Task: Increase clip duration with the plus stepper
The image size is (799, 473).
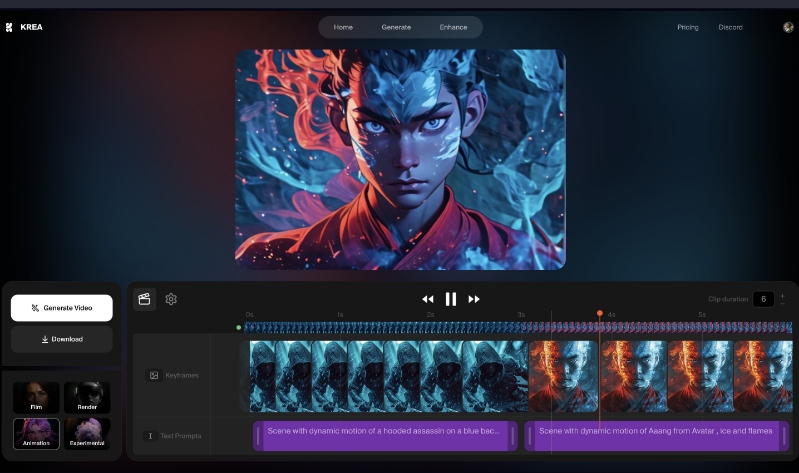Action: [x=782, y=296]
